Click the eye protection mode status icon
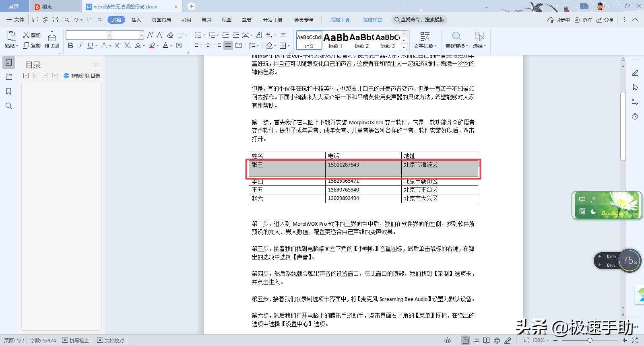This screenshot has width=644, height=346. (x=447, y=340)
